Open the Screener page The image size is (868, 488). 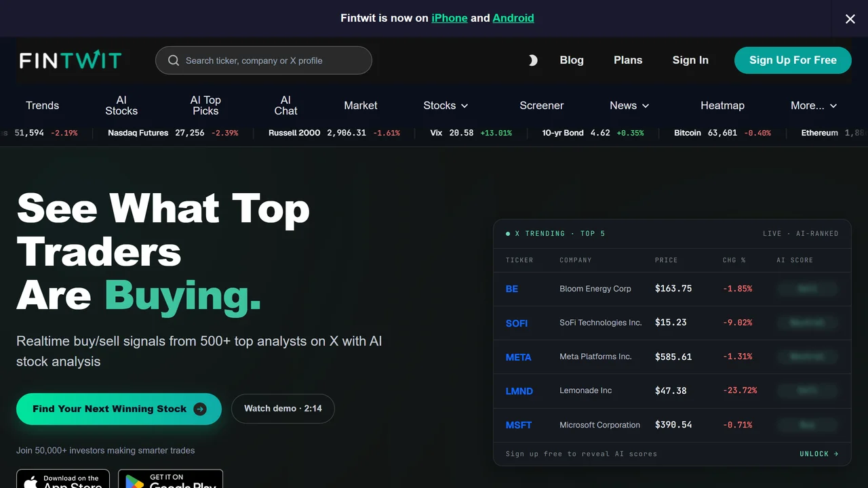[x=542, y=105]
